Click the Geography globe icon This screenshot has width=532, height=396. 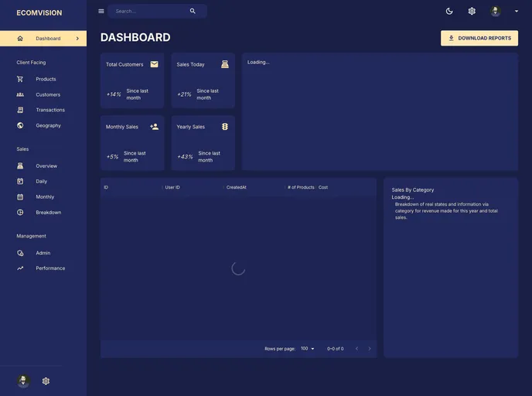20,125
